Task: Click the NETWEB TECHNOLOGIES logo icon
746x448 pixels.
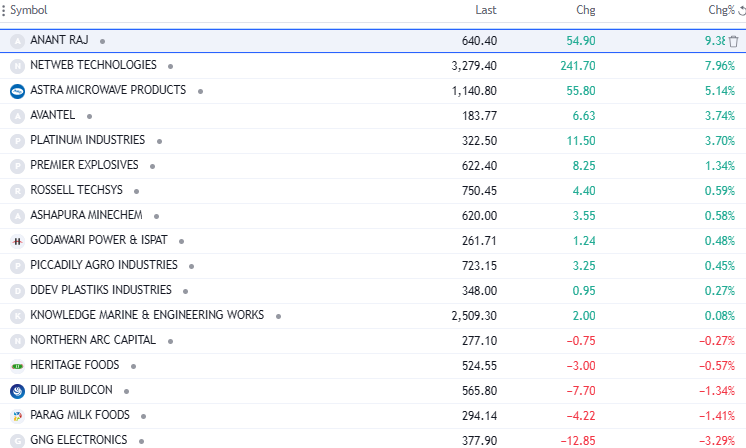Action: pos(17,66)
